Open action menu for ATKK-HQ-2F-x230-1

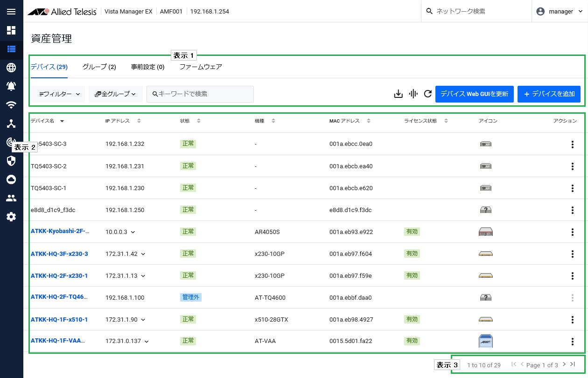point(573,276)
